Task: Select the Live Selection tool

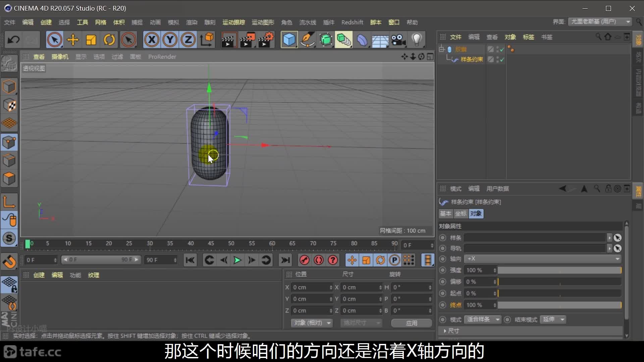Action: (54, 40)
